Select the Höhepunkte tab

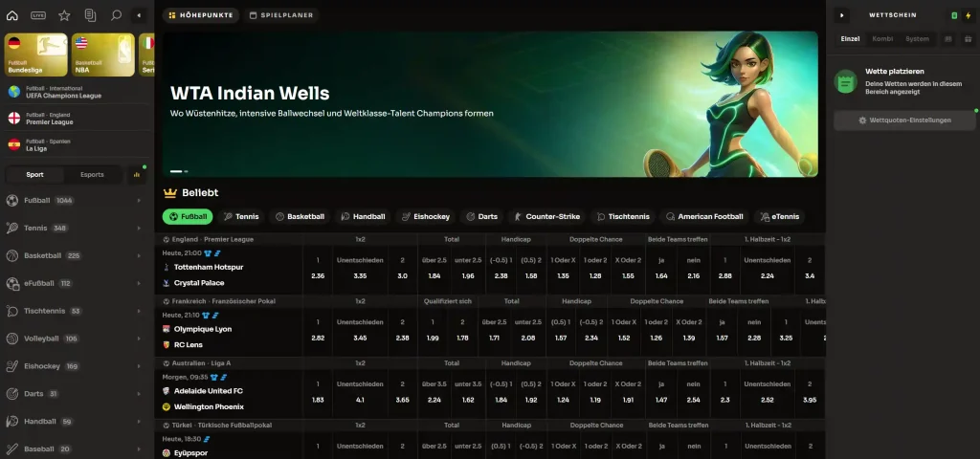point(201,15)
